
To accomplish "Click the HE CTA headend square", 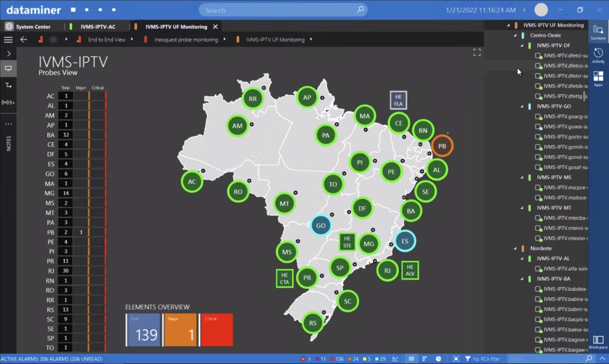I will [x=284, y=278].
